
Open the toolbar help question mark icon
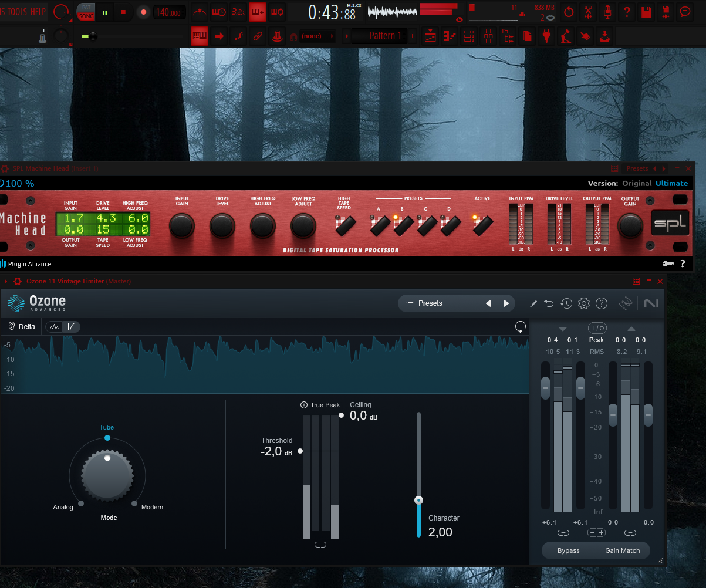(x=627, y=12)
